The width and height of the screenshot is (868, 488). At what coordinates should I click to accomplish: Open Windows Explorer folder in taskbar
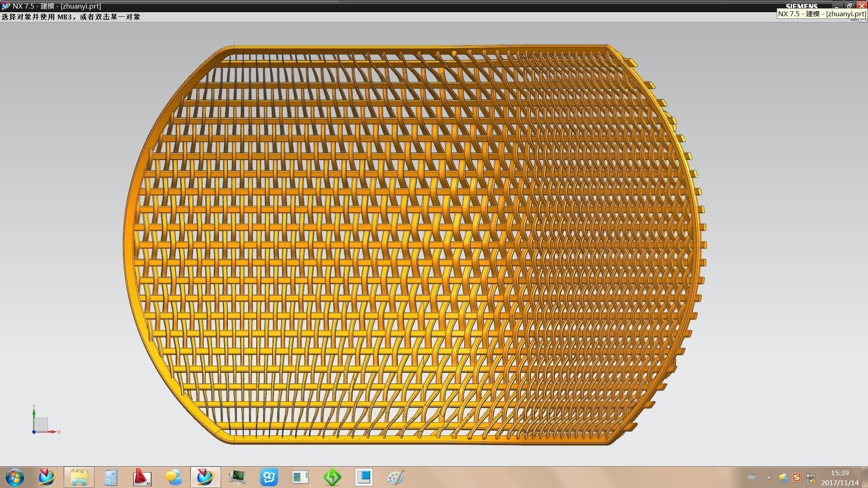[x=79, y=477]
